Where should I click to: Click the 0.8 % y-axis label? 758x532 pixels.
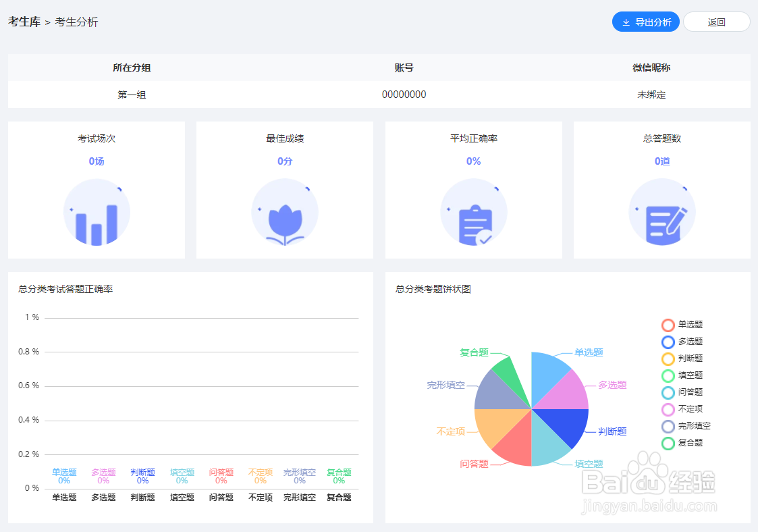[x=28, y=352]
